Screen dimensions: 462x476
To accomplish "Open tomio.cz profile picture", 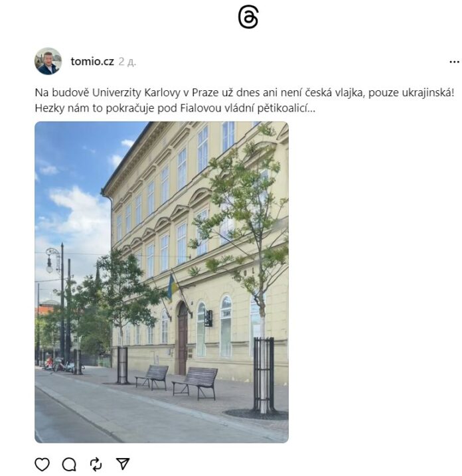I will tap(48, 61).
